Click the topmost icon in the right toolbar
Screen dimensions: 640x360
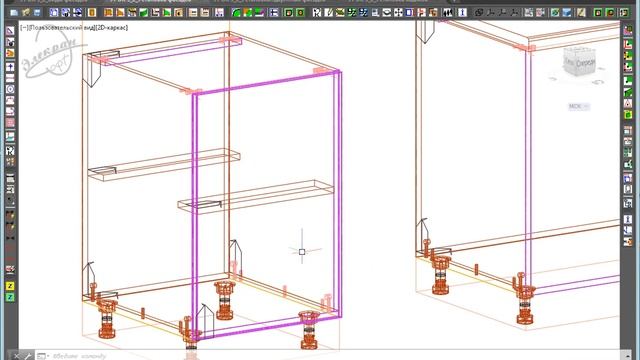[628, 31]
